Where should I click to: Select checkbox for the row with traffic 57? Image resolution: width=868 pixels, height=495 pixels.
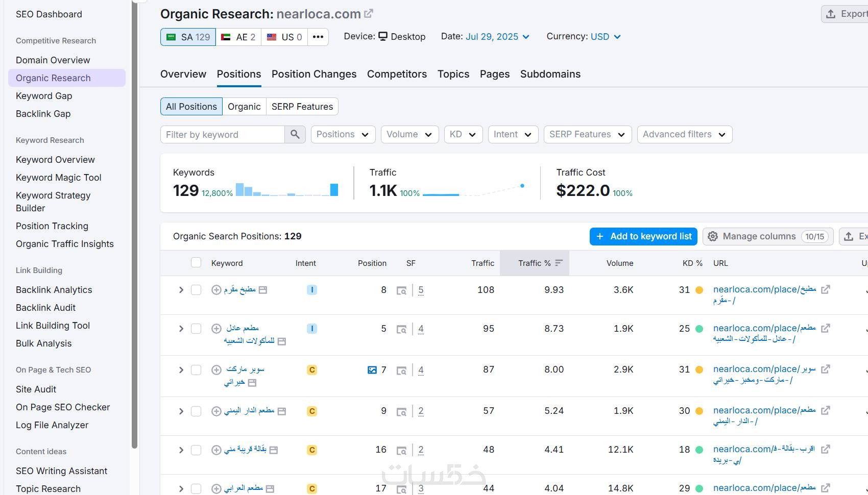196,411
